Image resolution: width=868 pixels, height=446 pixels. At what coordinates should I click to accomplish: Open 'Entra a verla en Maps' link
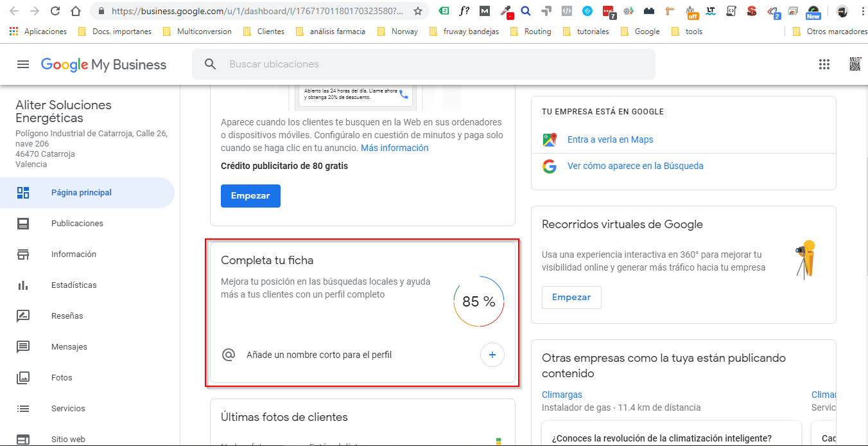(x=611, y=139)
